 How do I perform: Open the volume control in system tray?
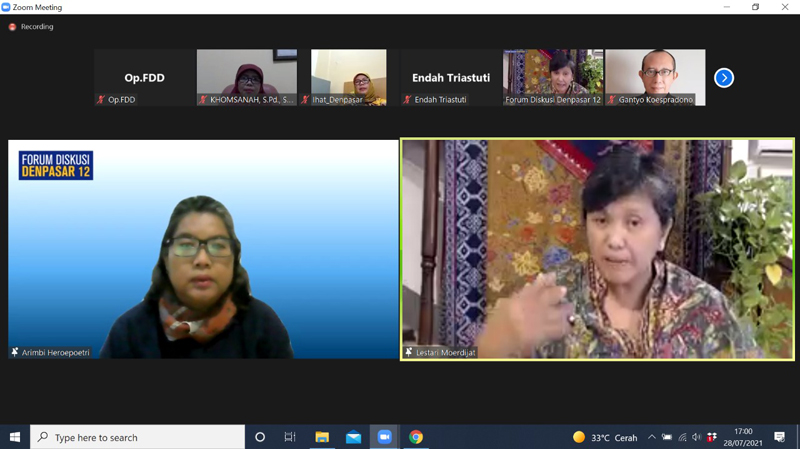tap(697, 437)
